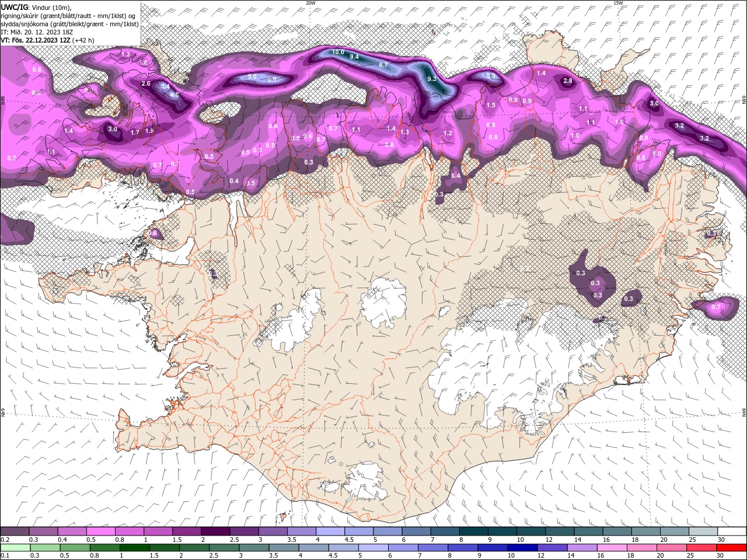Click the 15W longitude label

pos(617,3)
